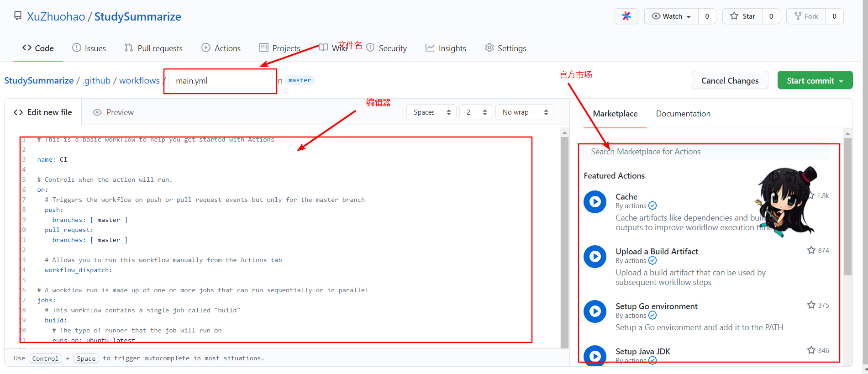Click the Upload a Build Artifact play icon
The image size is (868, 374).
coord(595,257)
